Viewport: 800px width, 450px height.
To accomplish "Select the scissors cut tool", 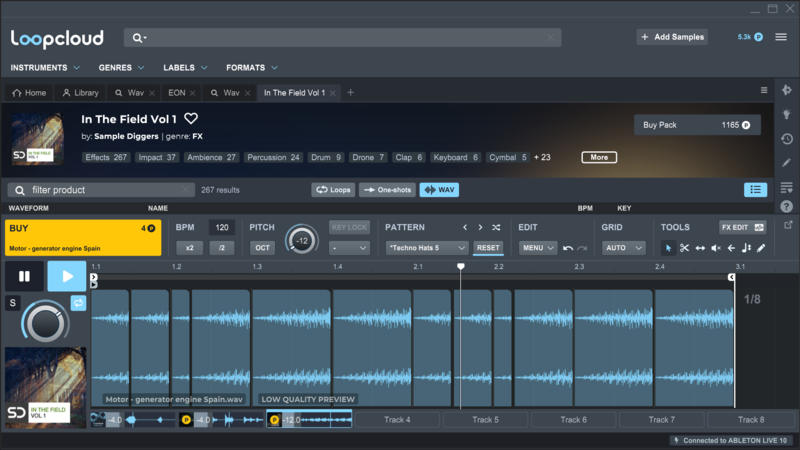I will tap(685, 248).
